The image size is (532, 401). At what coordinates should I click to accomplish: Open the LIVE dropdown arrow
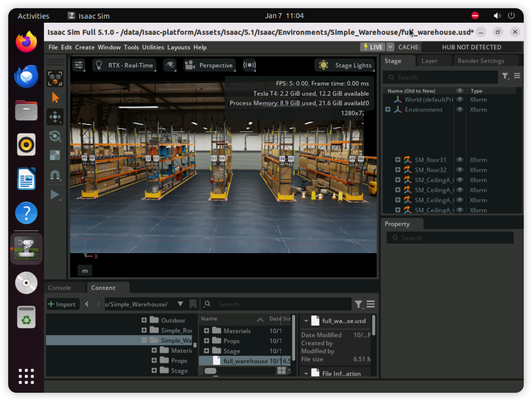point(390,47)
